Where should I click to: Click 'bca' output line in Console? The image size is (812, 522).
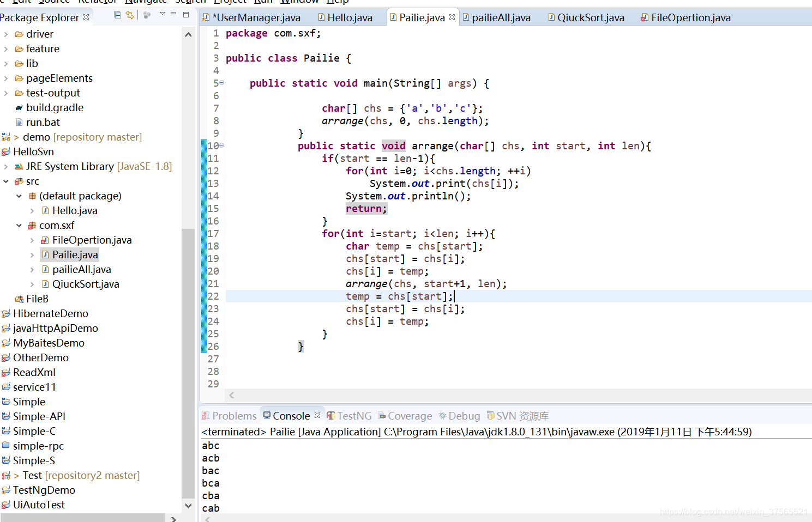(210, 483)
